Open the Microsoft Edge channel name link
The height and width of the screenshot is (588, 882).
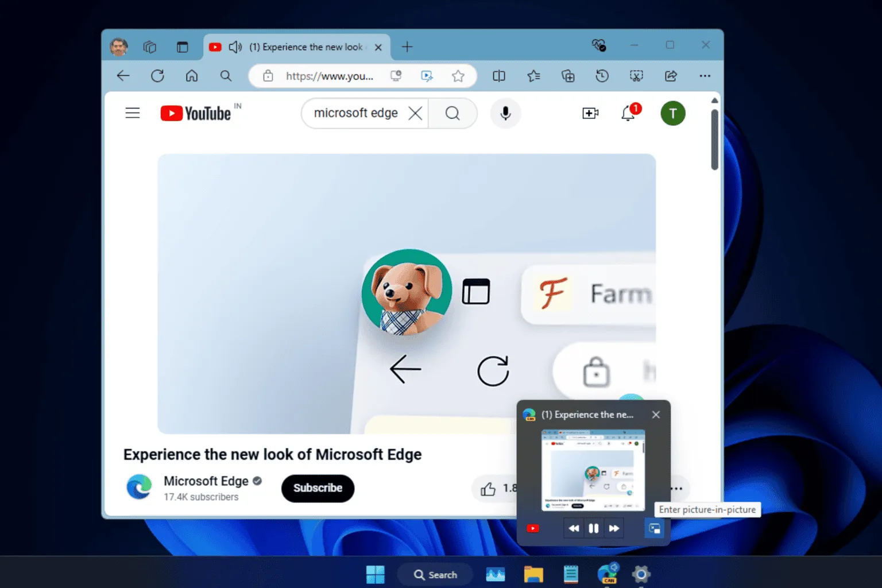(206, 481)
